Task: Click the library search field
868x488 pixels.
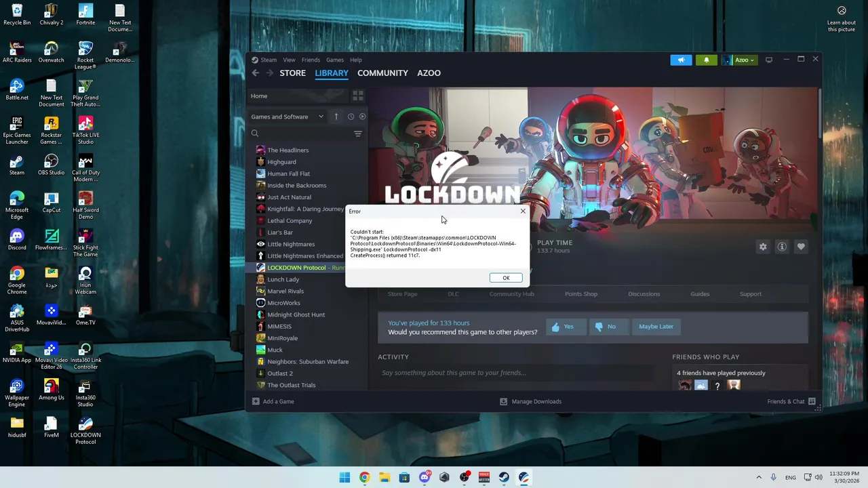Action: point(299,134)
